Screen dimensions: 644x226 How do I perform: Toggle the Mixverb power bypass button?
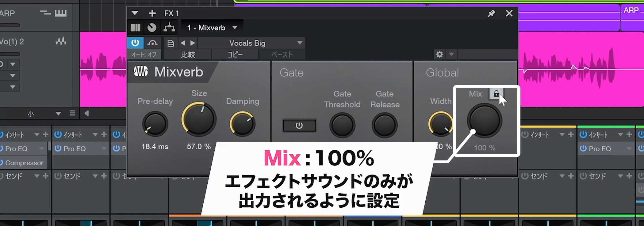(x=135, y=43)
